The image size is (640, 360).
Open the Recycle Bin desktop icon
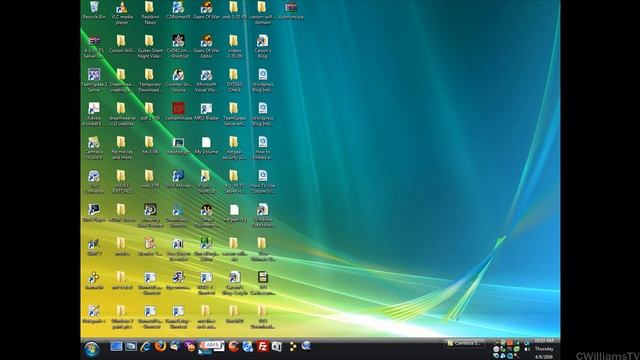[x=94, y=10]
